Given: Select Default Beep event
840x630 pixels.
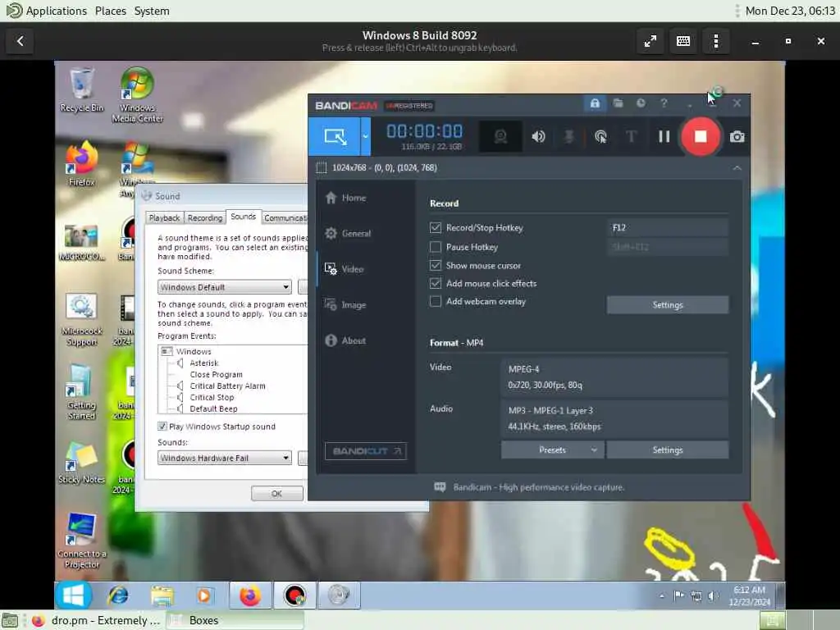Looking at the screenshot, I should tap(213, 409).
